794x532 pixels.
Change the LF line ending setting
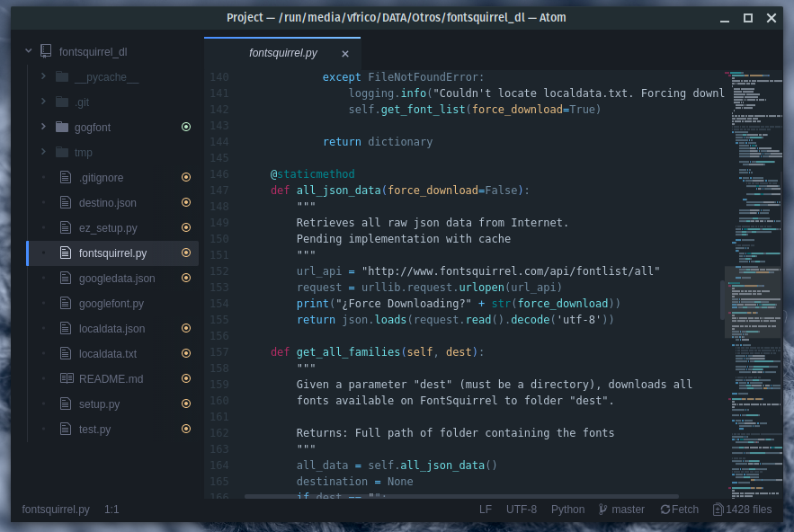click(485, 510)
